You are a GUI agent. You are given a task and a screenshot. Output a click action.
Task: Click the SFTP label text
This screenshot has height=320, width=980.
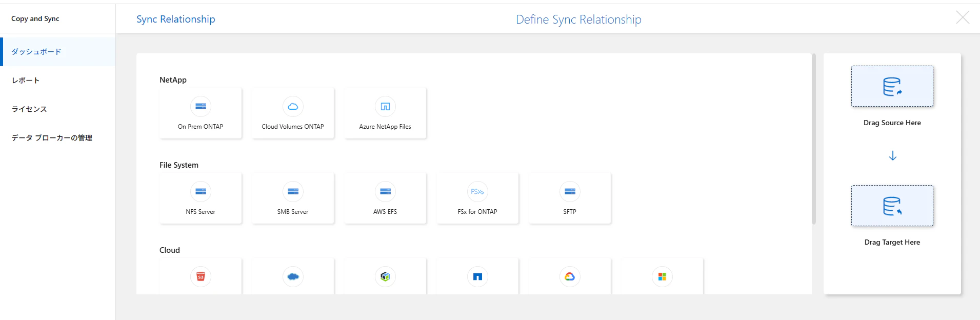coord(570,212)
